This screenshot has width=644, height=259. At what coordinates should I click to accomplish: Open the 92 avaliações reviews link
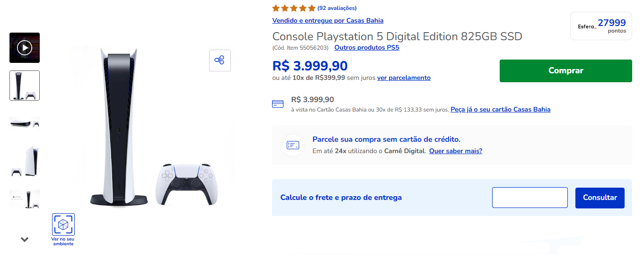[x=337, y=8]
